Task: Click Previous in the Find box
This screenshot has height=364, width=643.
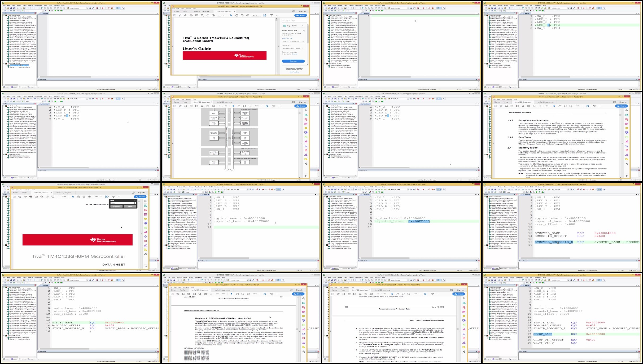Action: 116,207
